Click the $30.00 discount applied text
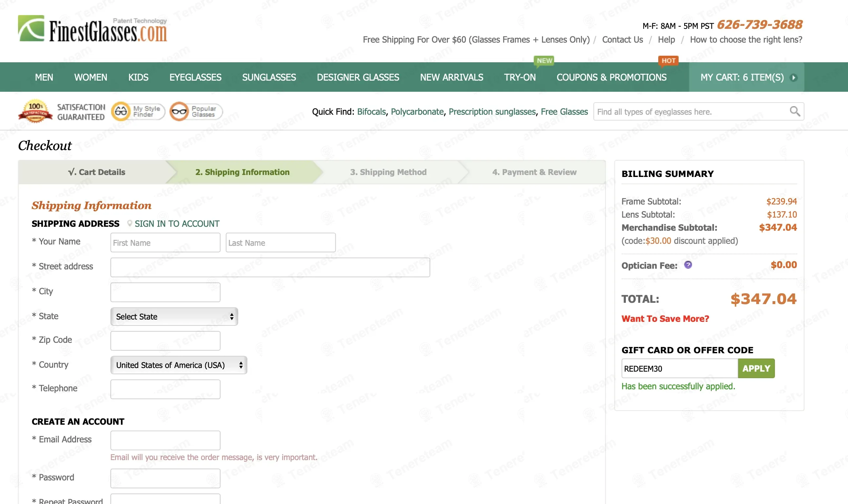 pyautogui.click(x=680, y=241)
